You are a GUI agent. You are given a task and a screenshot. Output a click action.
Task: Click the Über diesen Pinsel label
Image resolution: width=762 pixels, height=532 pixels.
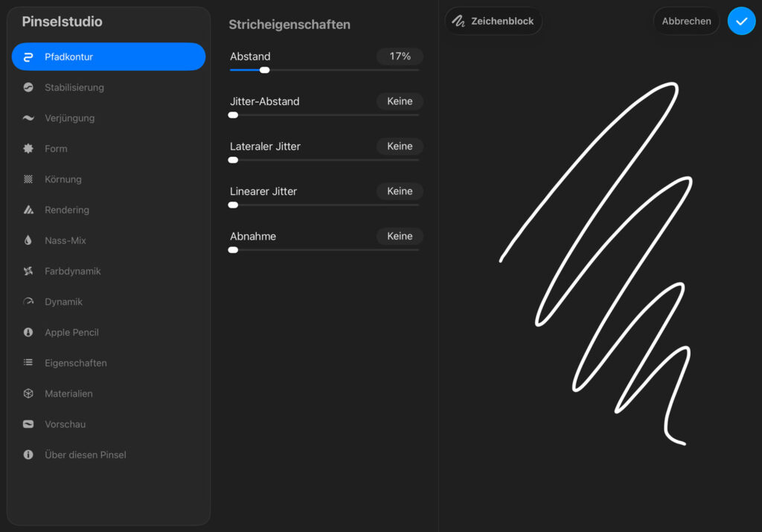click(86, 455)
